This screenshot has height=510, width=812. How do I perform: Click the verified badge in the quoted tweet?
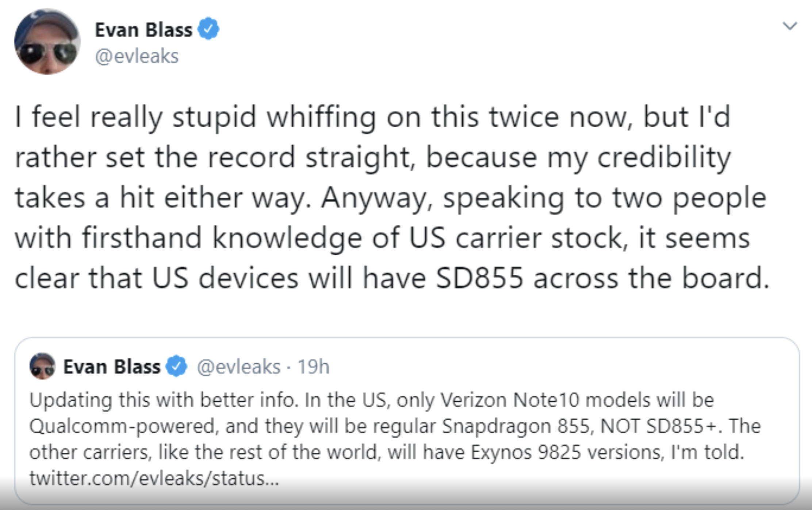click(x=177, y=366)
